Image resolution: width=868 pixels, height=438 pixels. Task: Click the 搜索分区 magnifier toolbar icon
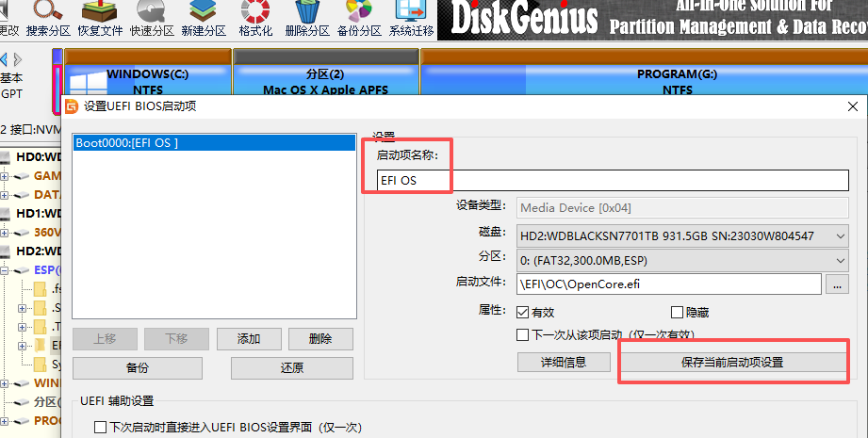[48, 11]
